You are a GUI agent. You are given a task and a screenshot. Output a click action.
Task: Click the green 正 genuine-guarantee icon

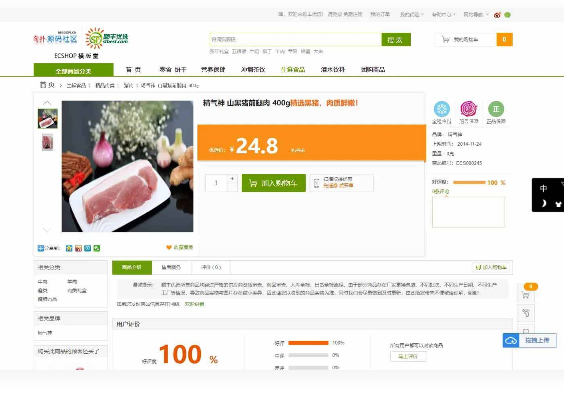pyautogui.click(x=496, y=109)
